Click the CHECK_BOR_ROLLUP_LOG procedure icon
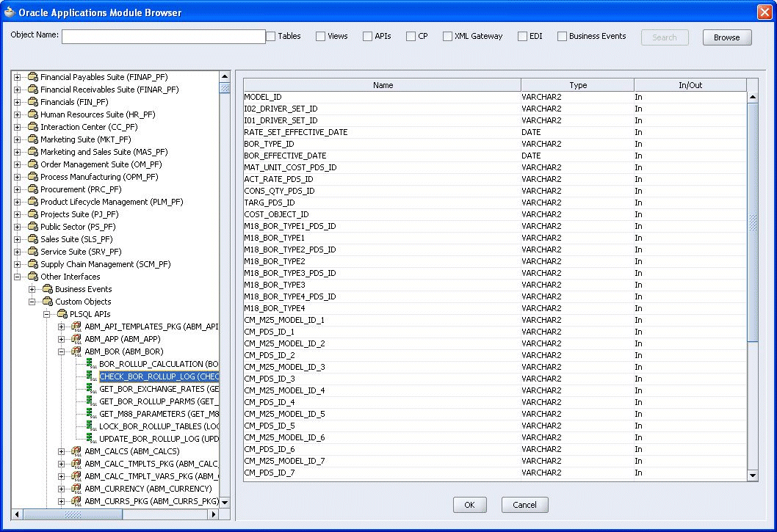This screenshot has width=777, height=532. pyautogui.click(x=92, y=376)
